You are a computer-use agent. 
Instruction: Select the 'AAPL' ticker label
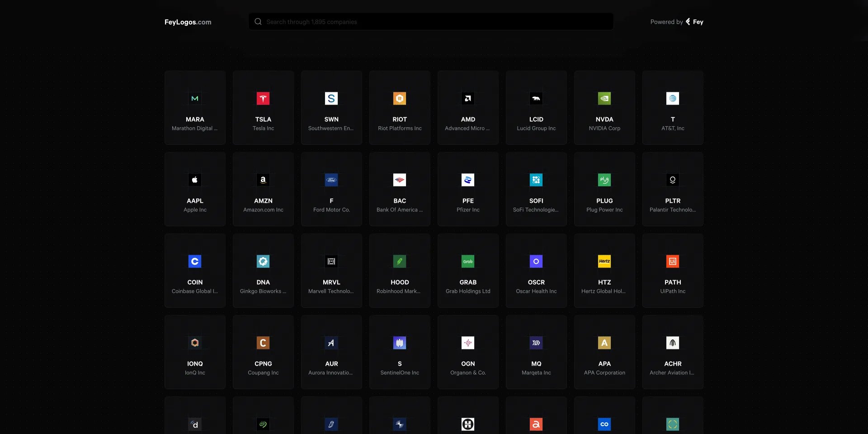pyautogui.click(x=195, y=201)
